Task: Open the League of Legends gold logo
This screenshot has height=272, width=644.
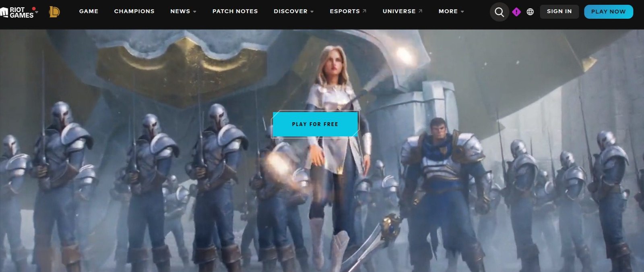Action: point(54,12)
